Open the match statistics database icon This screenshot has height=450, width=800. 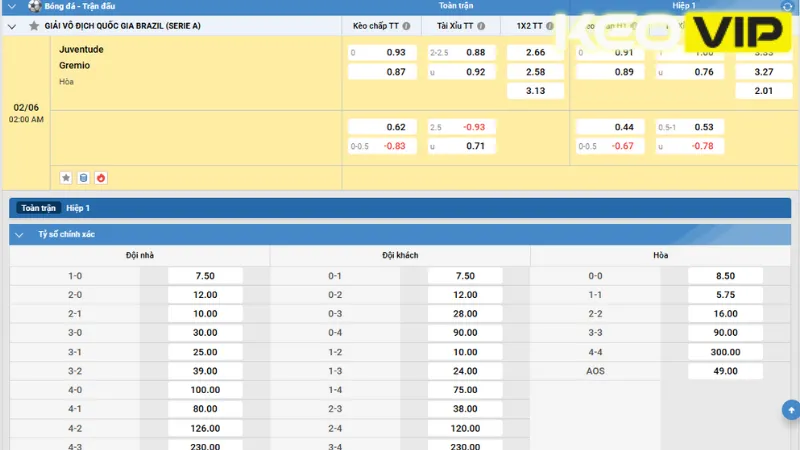(83, 178)
